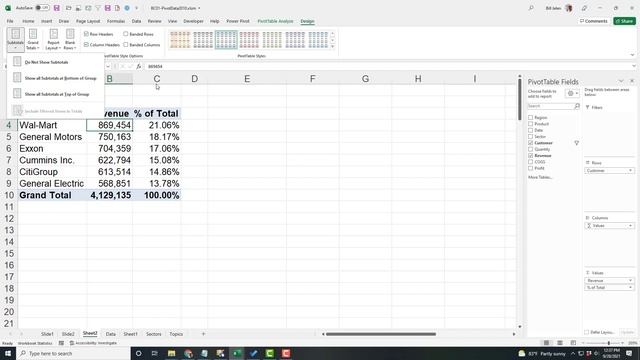The height and width of the screenshot is (360, 640).
Task: Uncheck the Revenue field checkbox
Action: coord(531,156)
